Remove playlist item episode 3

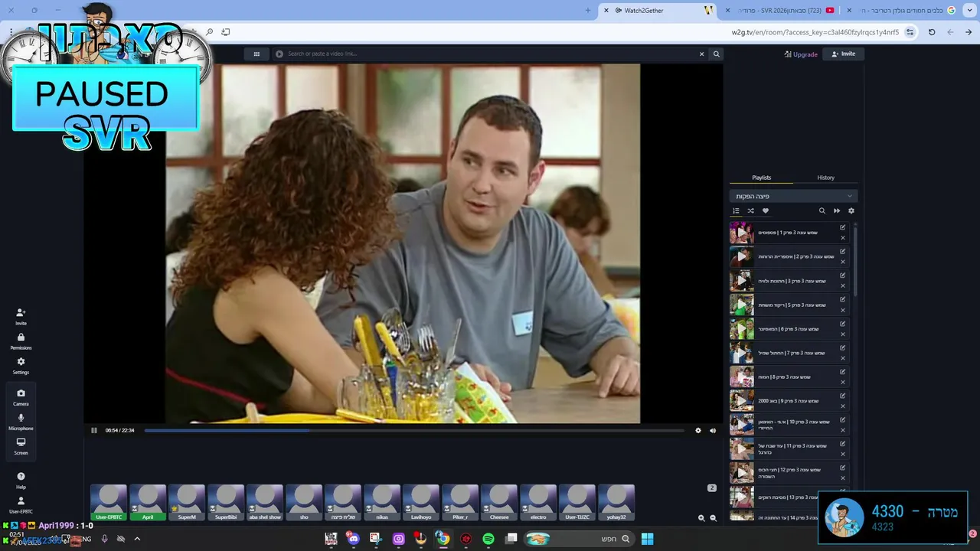[x=843, y=286]
